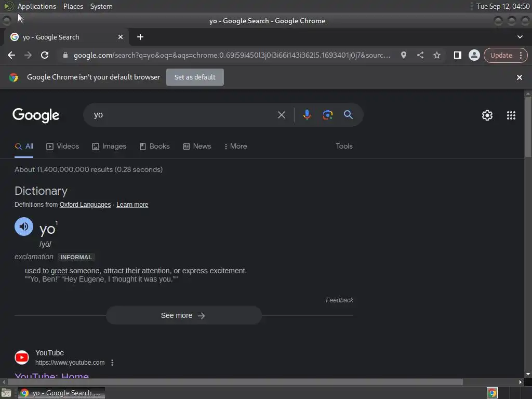Click the scroll down arrow
The height and width of the screenshot is (399, 532).
pos(528,374)
